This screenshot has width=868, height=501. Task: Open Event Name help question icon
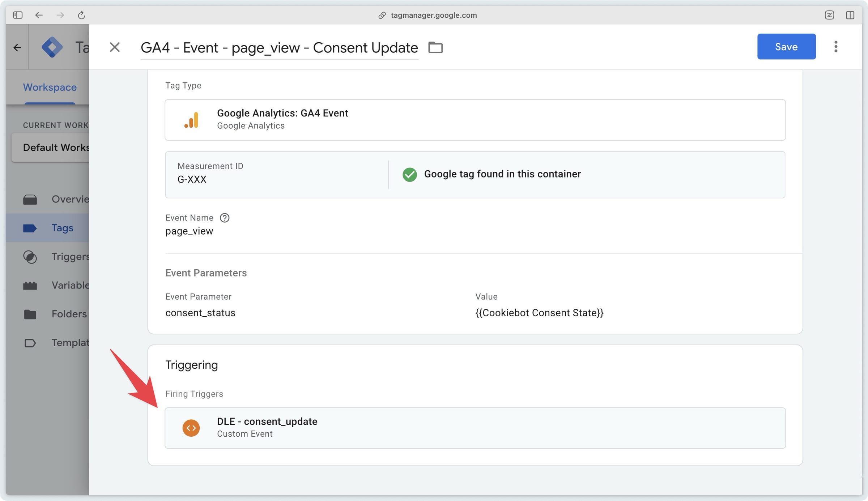point(225,218)
